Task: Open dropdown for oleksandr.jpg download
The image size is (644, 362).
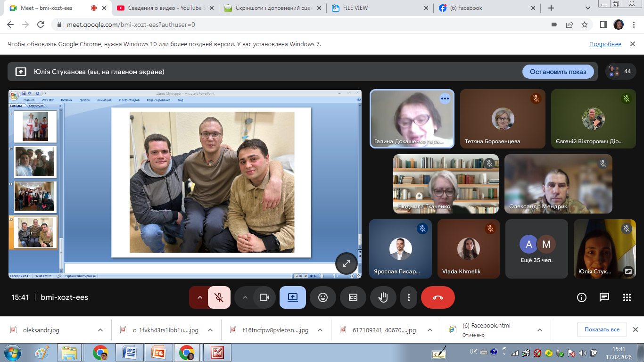Action: tap(100, 330)
